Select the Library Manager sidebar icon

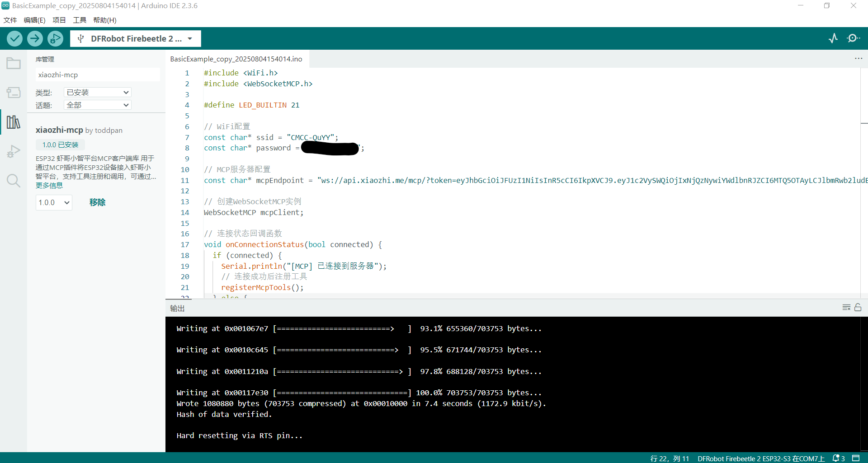pos(14,122)
